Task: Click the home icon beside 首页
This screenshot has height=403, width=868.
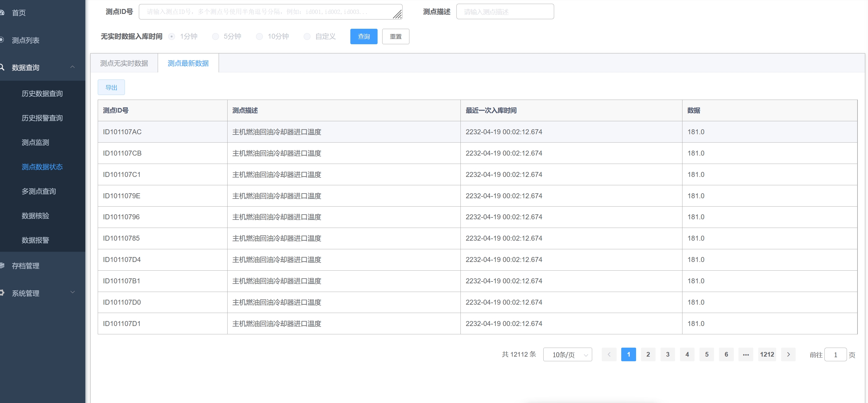Action: click(2, 12)
